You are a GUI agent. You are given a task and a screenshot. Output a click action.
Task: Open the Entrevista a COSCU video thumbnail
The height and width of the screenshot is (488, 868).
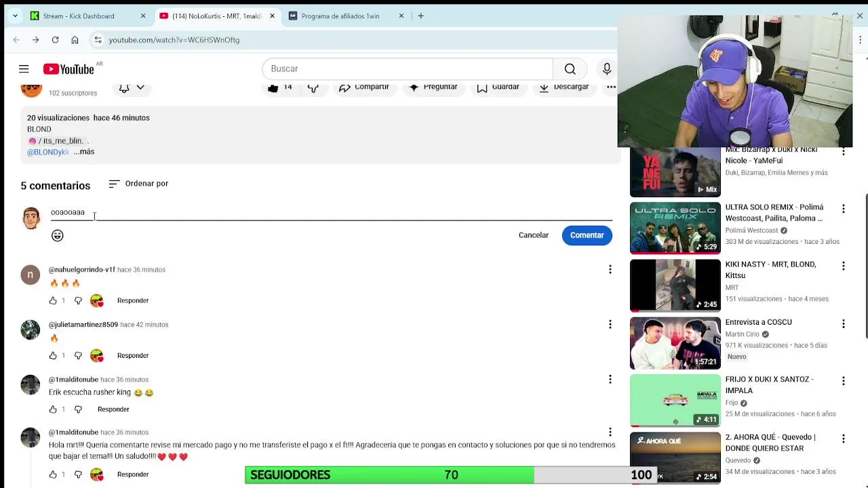[675, 343]
